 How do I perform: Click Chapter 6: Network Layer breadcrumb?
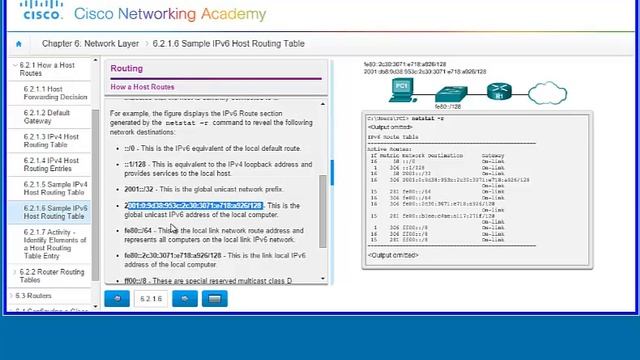(90, 44)
